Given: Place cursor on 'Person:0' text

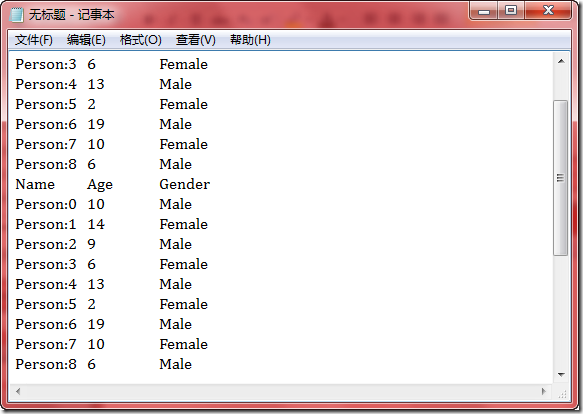Looking at the screenshot, I should coord(46,204).
